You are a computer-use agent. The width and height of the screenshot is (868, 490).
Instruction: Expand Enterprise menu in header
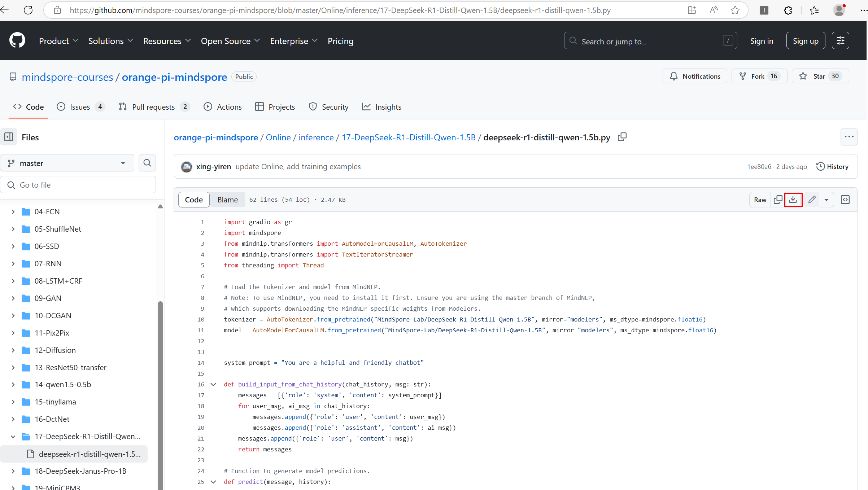click(x=294, y=41)
